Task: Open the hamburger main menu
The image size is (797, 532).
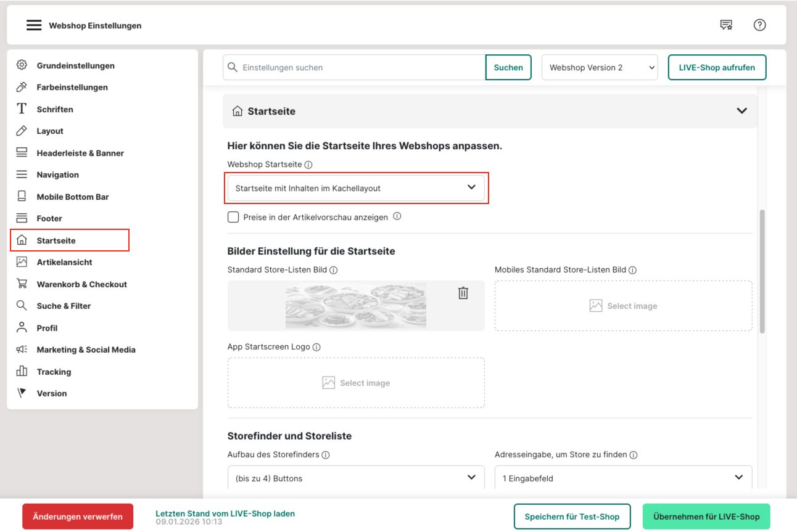Action: [34, 25]
